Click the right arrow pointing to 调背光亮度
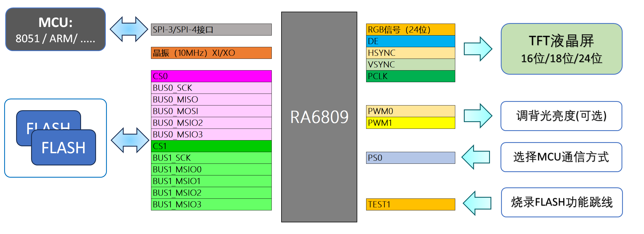 pyautogui.click(x=478, y=116)
